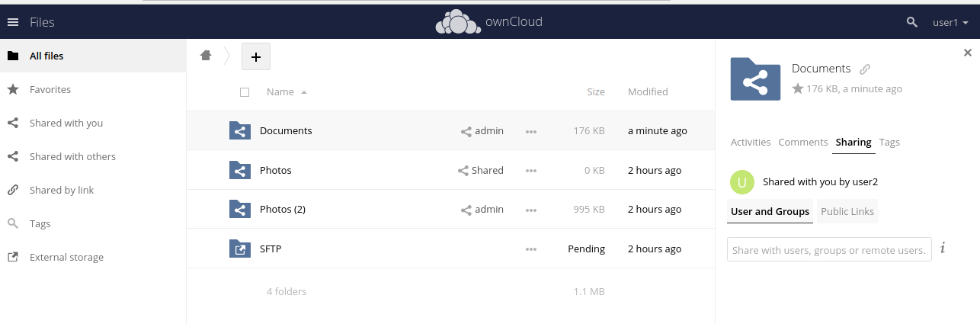Sort files by Size column
Screen dimensions: 980x324
[596, 91]
